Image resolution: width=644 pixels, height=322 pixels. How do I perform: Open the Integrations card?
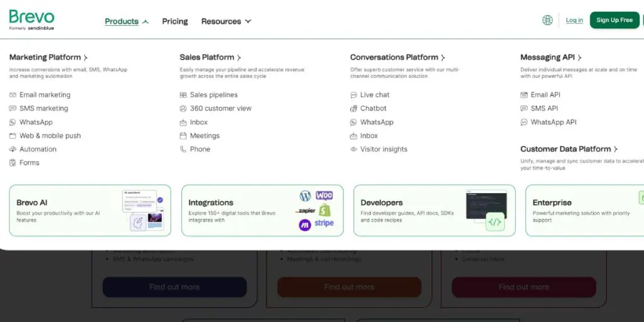pos(262,210)
